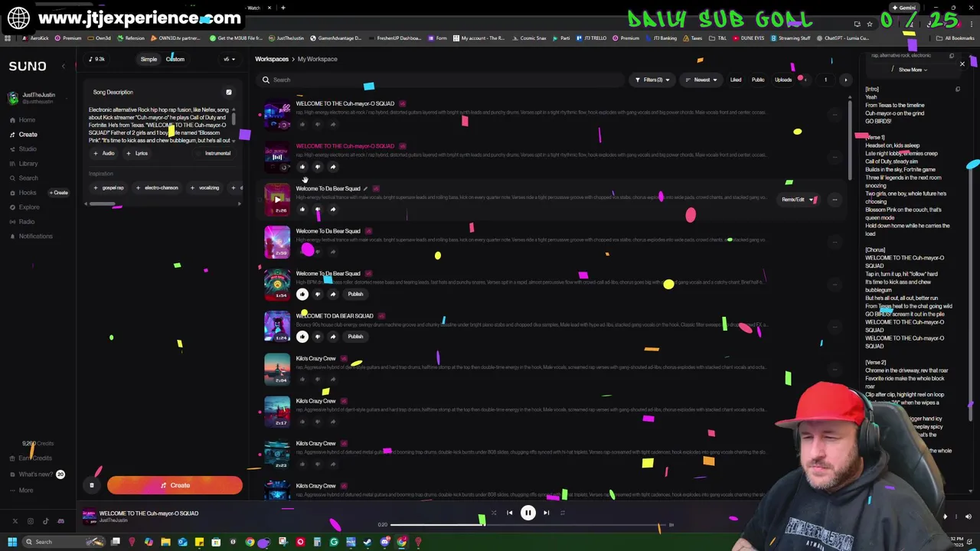Click the trash clear icon beside Create

(x=91, y=485)
